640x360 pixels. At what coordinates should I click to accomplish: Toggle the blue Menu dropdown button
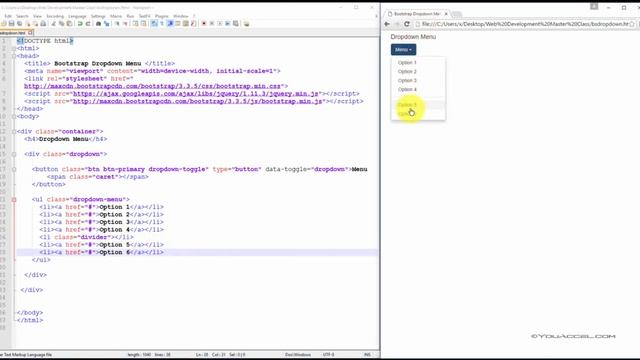click(x=403, y=49)
